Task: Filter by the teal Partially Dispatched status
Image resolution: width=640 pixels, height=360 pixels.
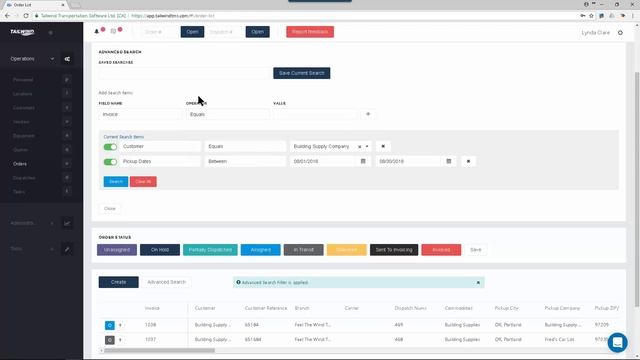Action: point(210,250)
